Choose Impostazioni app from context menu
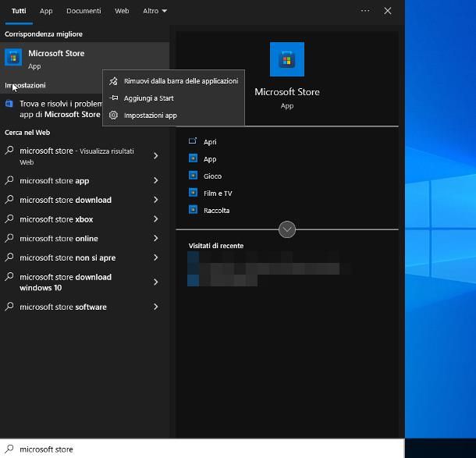The width and height of the screenshot is (476, 458). [x=174, y=115]
